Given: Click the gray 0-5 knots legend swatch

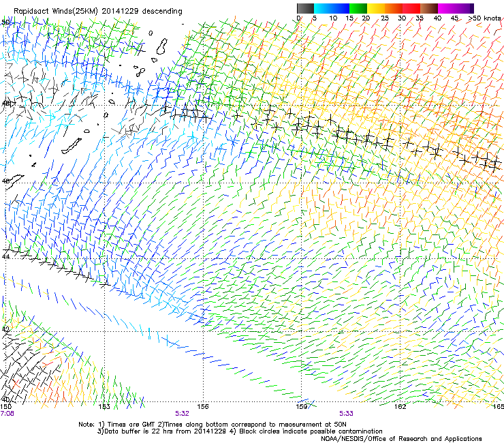Looking at the screenshot, I should pyautogui.click(x=305, y=8).
